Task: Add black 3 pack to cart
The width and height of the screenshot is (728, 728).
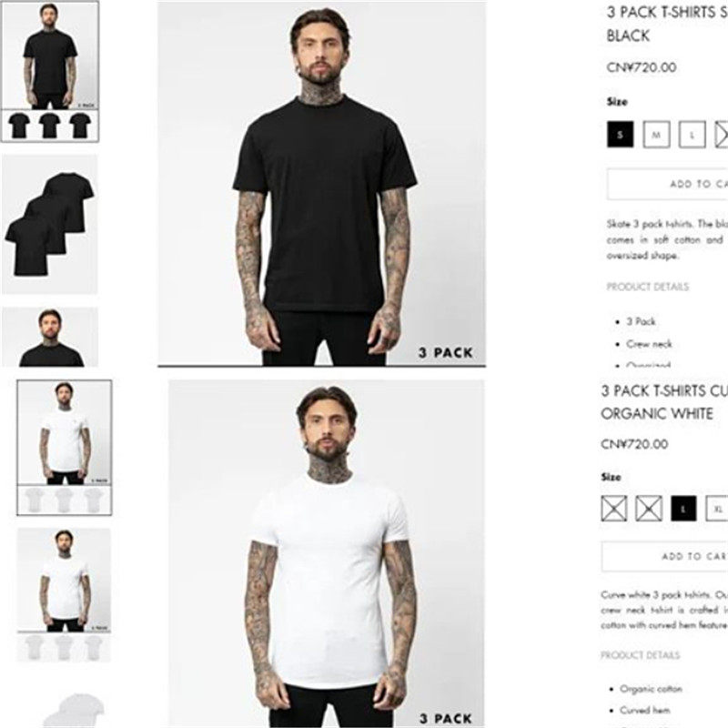Action: click(x=668, y=185)
